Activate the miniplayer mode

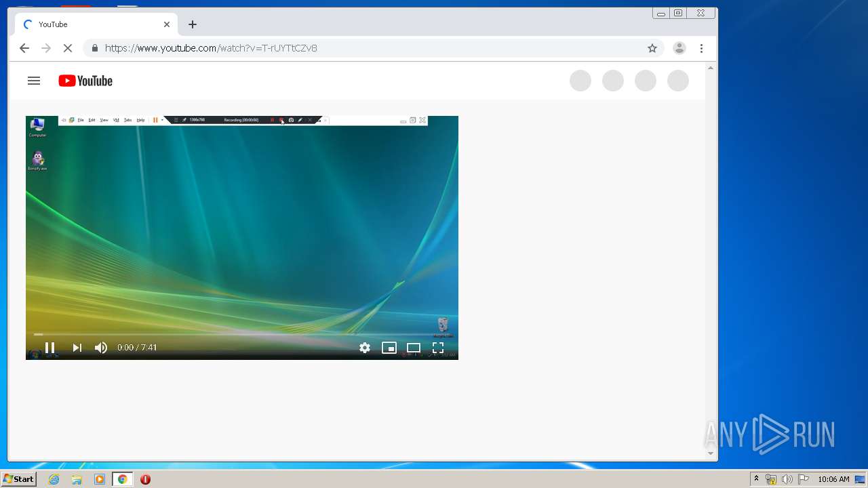[x=389, y=348]
